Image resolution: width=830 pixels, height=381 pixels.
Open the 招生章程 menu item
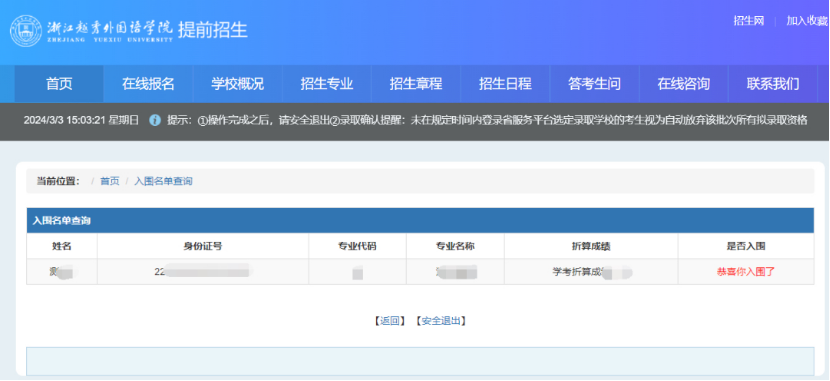416,84
